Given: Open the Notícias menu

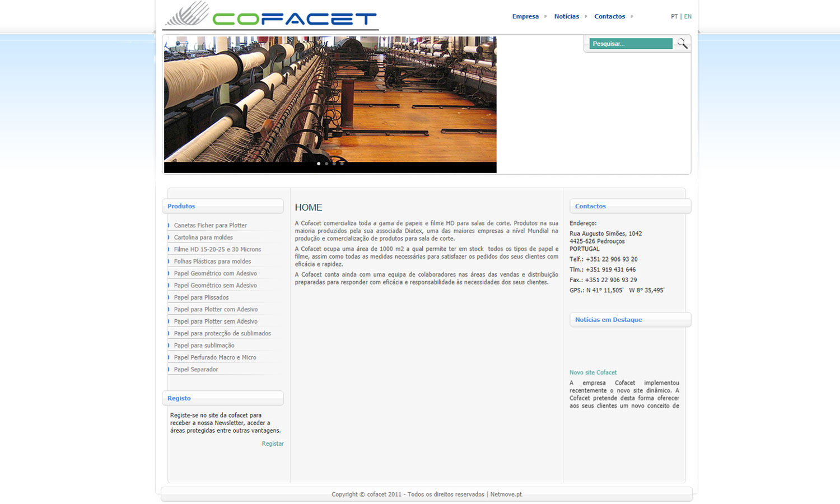Looking at the screenshot, I should point(566,17).
